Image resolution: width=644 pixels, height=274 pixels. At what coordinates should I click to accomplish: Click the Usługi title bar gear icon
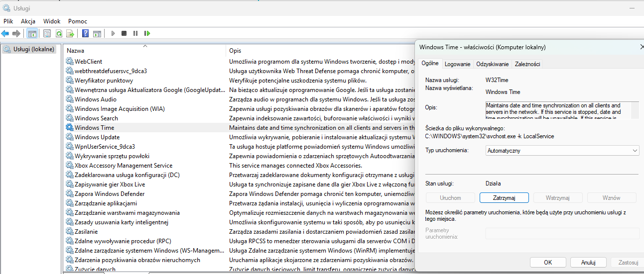point(6,7)
